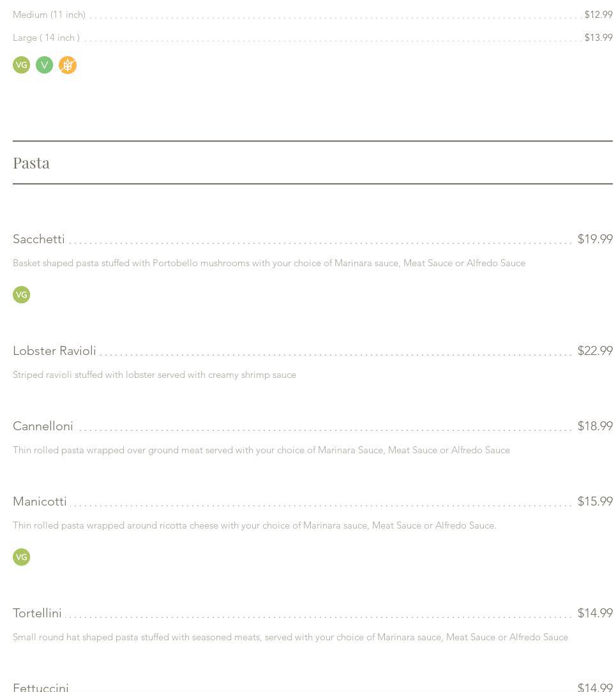This screenshot has width=616, height=692.
Task: Open the Lobster Ravioli item
Action: [x=54, y=351]
